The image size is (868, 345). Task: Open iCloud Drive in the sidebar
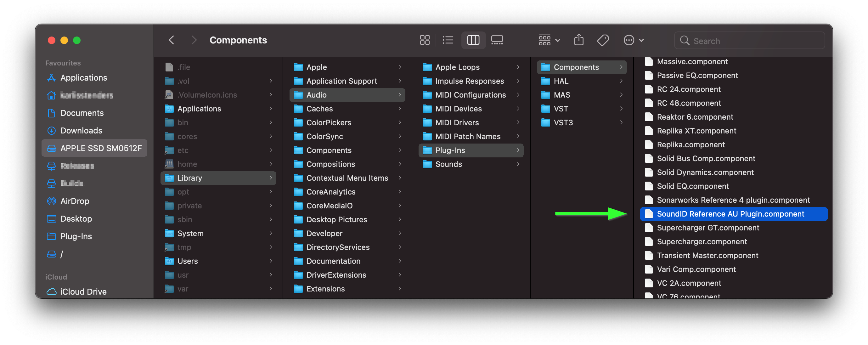pyautogui.click(x=94, y=292)
